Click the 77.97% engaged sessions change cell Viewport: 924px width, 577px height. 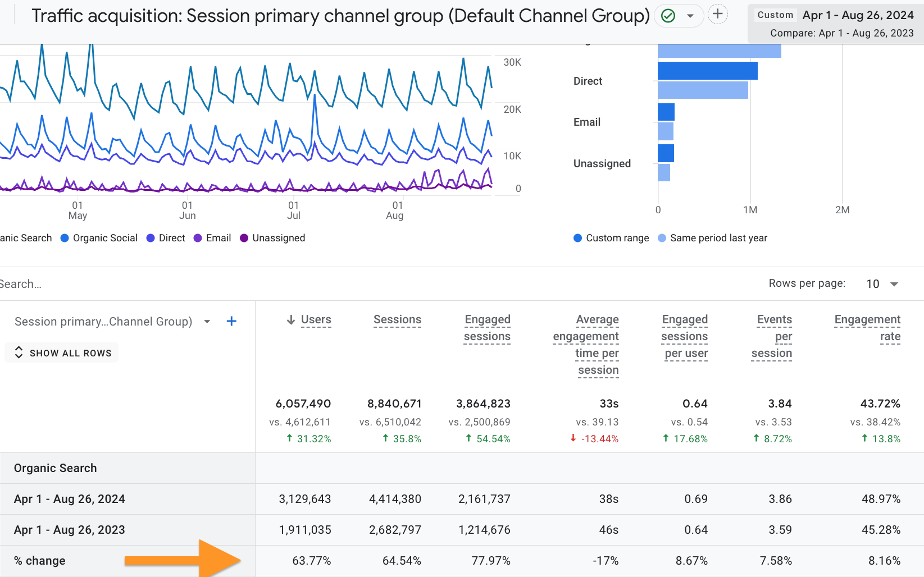tap(491, 561)
